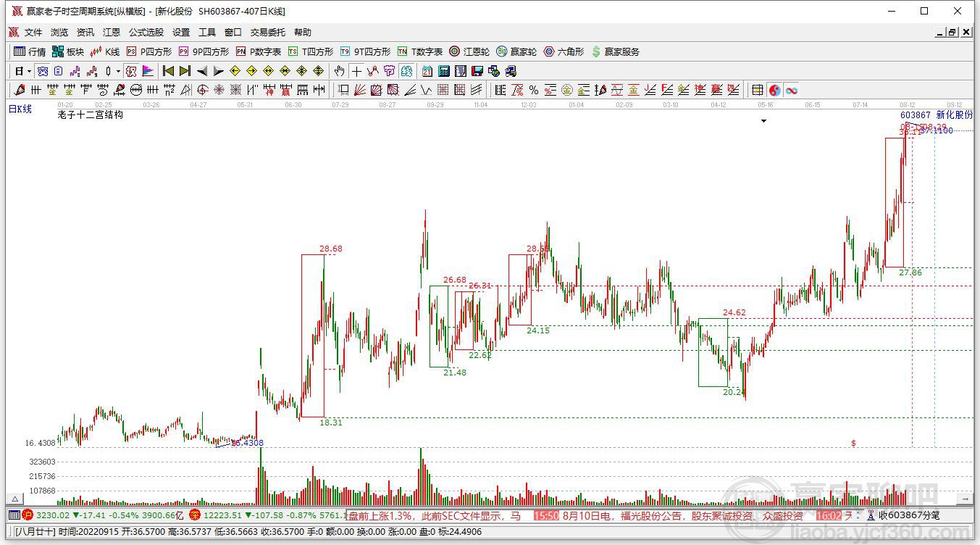Step chart left with black arrow
The width and height of the screenshot is (980, 545).
click(202, 71)
